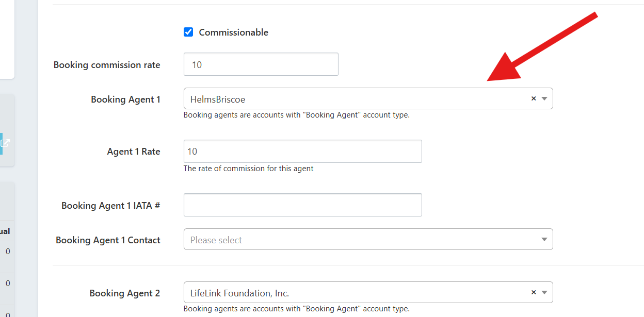Clear the HelmsBriscoe selection with the × icon
The image size is (644, 317).
click(534, 98)
